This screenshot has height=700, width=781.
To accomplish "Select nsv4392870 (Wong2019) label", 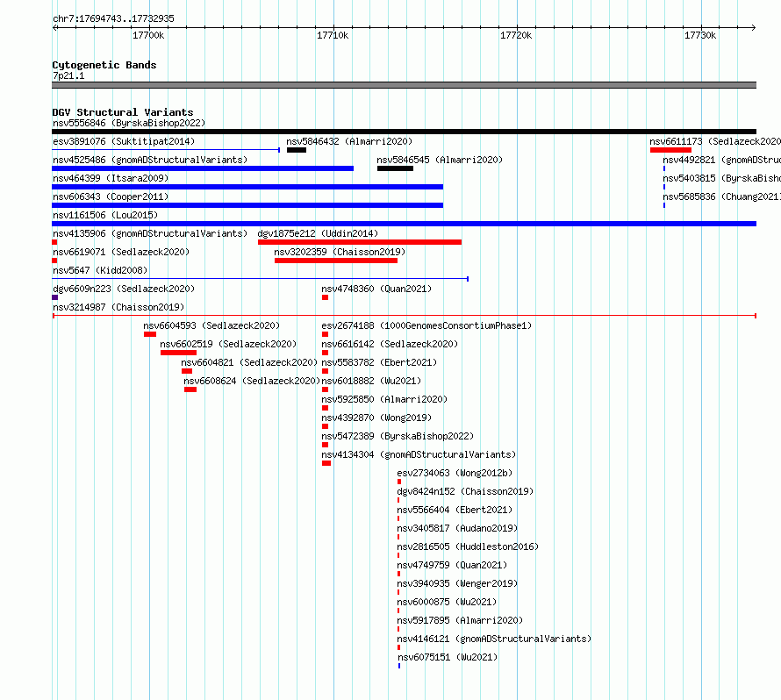I will 376,418.
